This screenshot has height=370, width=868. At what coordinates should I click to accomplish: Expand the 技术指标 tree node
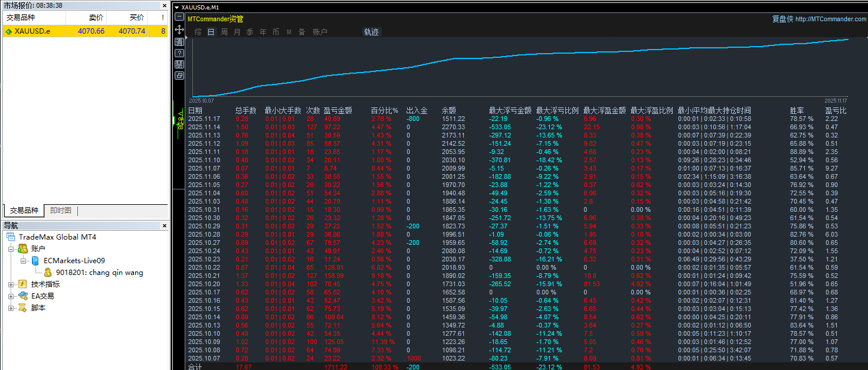pos(11,284)
